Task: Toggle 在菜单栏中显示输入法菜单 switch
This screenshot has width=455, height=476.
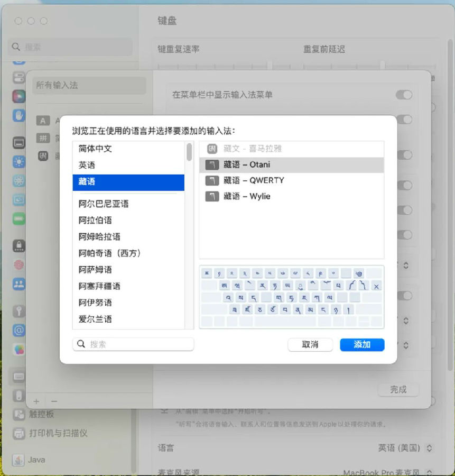Action: pyautogui.click(x=404, y=95)
